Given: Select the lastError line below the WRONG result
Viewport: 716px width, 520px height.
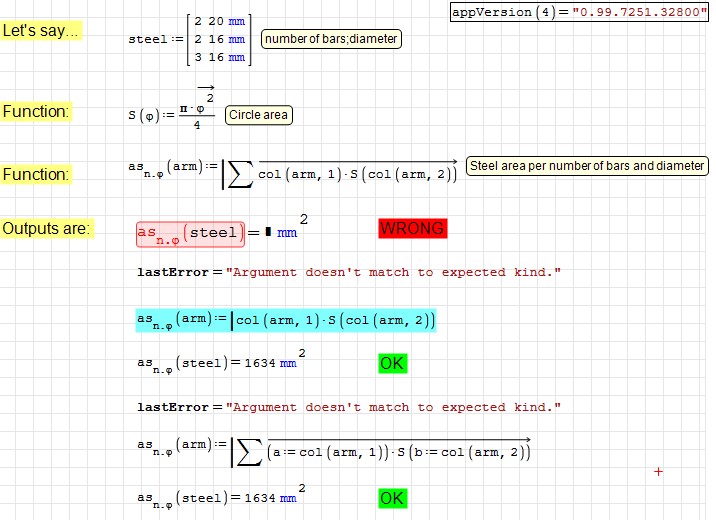Looking at the screenshot, I should 349,272.
